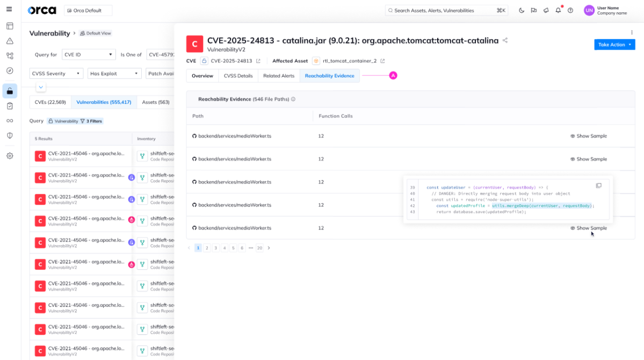Viewport: 644px width, 360px height.
Task: Click the help question mark icon
Action: 570,10
